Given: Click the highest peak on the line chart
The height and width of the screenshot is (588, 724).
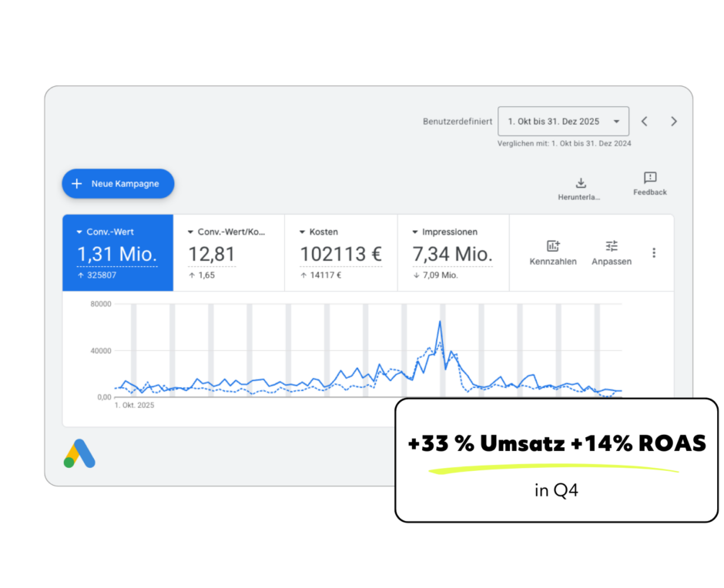Looking at the screenshot, I should (440, 322).
